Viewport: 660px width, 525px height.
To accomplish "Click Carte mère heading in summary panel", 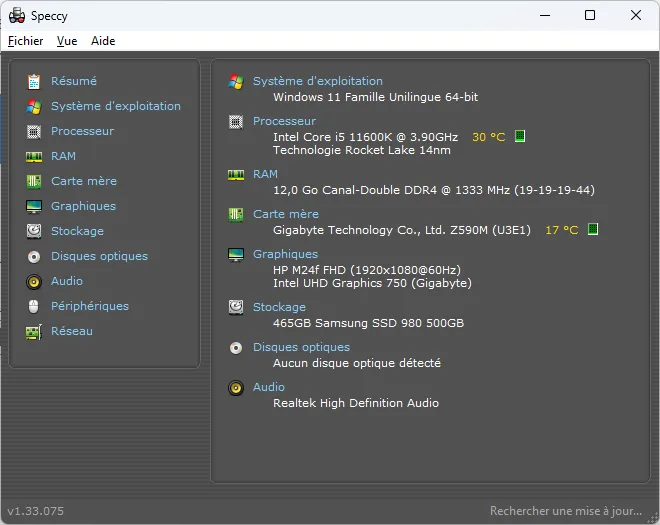I will pos(286,214).
